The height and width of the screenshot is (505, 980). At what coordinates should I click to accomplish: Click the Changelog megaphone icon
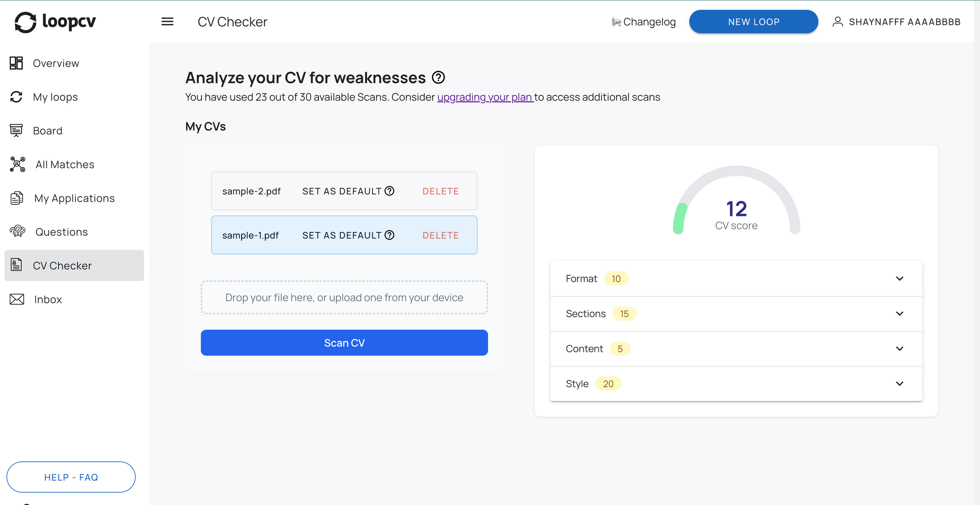pyautogui.click(x=615, y=22)
